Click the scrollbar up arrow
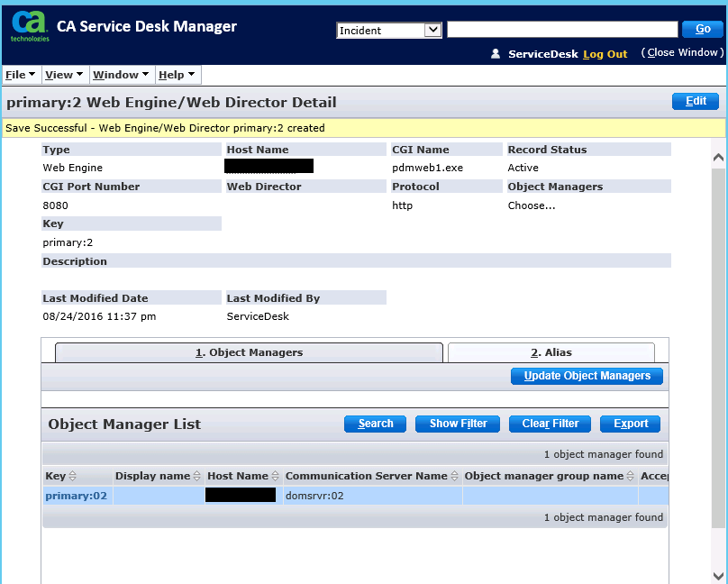 coord(718,158)
